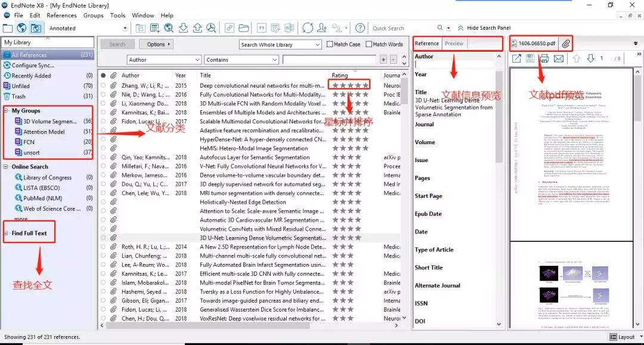Click the Import toolbar icon
This screenshot has width=644, height=345.
point(183,28)
